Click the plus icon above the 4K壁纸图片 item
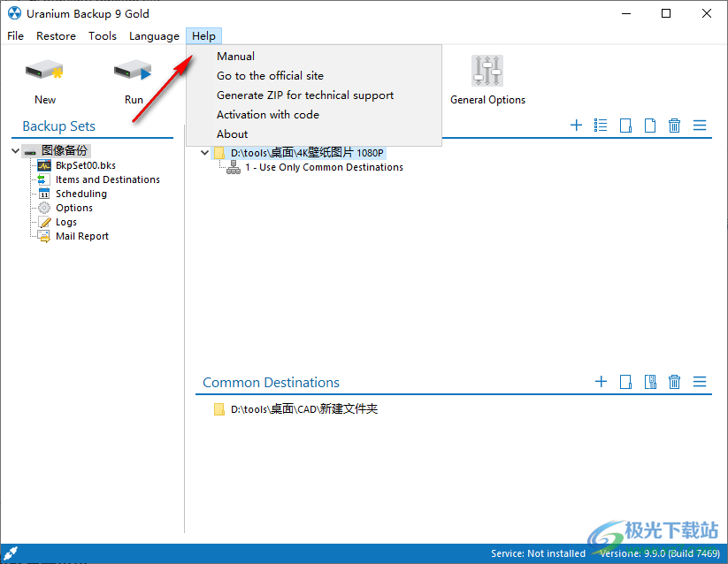728x564 pixels. point(576,126)
